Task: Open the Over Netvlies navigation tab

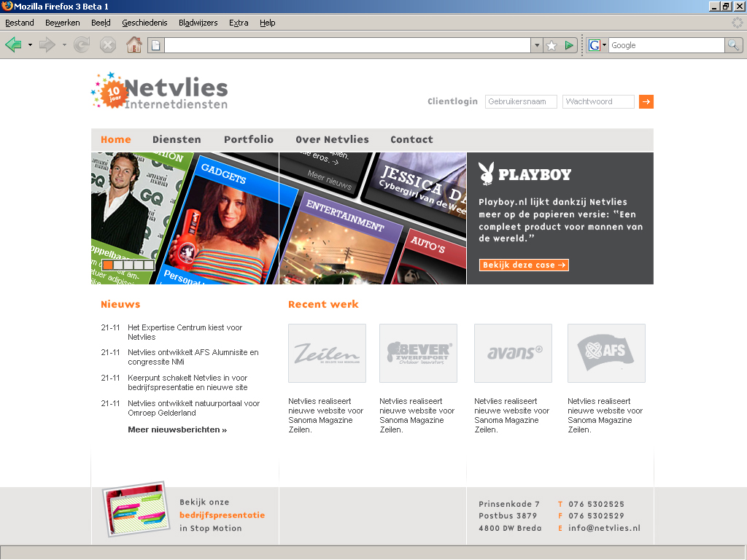Action: [x=332, y=139]
